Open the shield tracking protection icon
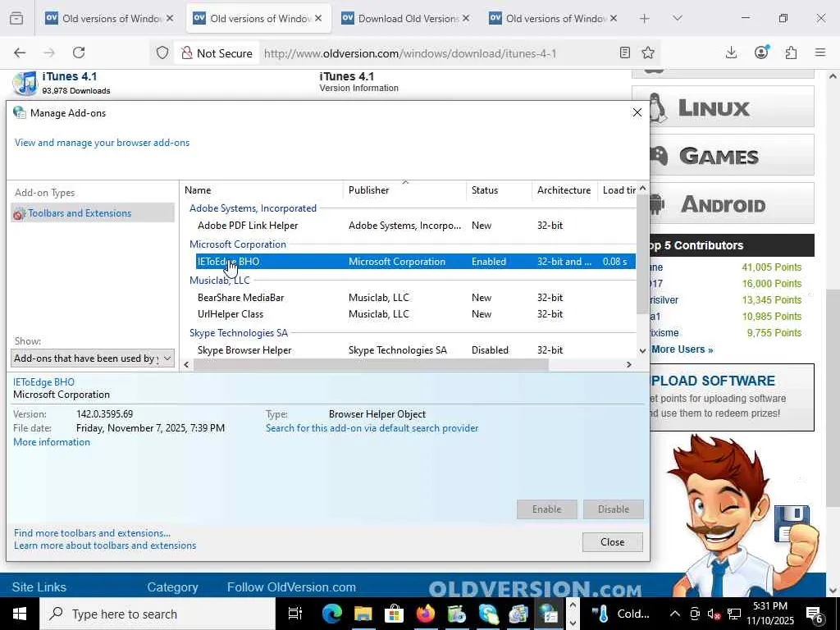 (162, 52)
